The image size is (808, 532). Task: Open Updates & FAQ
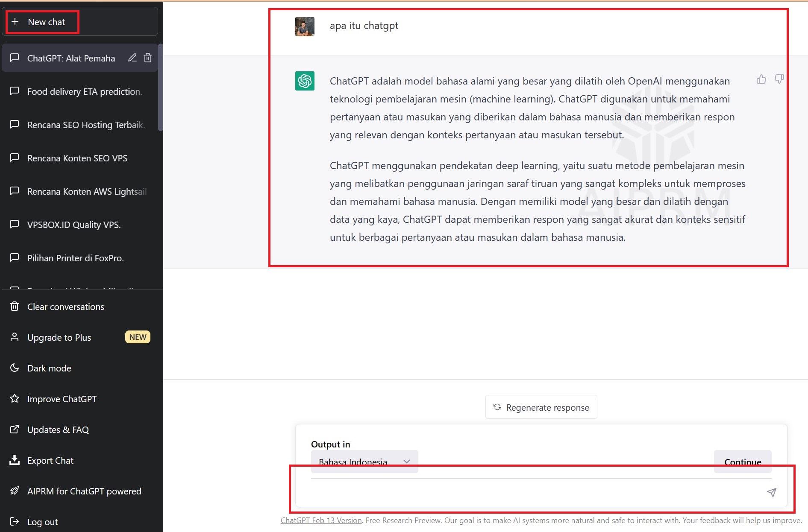(58, 430)
